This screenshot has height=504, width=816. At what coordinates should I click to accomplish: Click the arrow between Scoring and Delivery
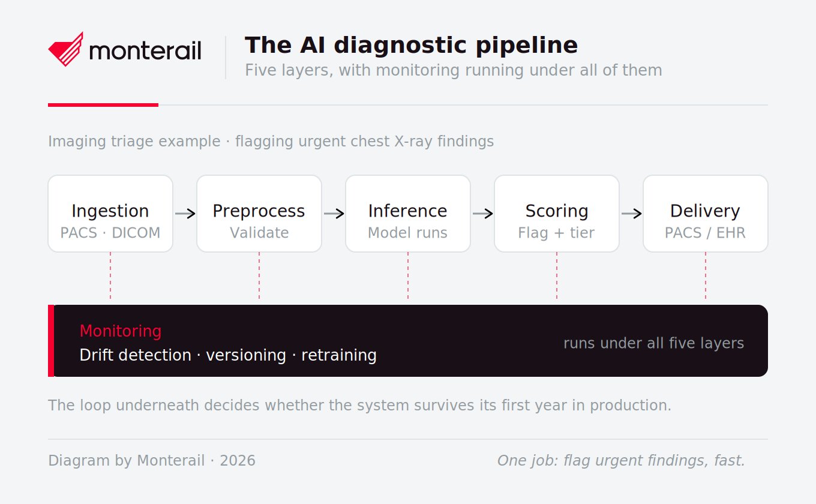click(x=631, y=214)
